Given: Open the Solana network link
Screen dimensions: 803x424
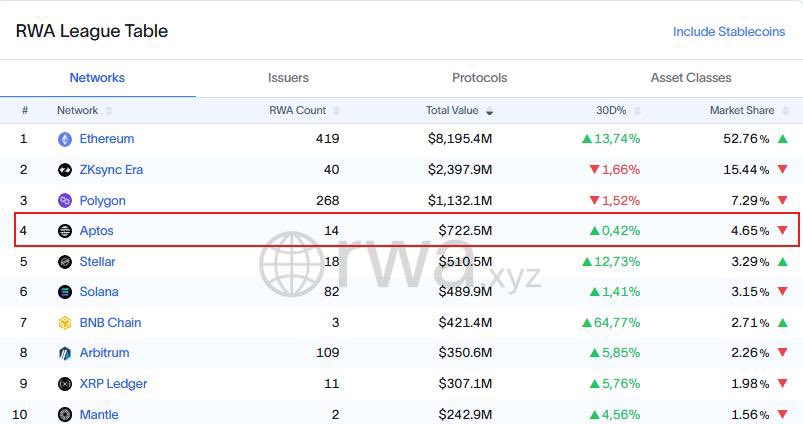Looking at the screenshot, I should coord(99,292).
